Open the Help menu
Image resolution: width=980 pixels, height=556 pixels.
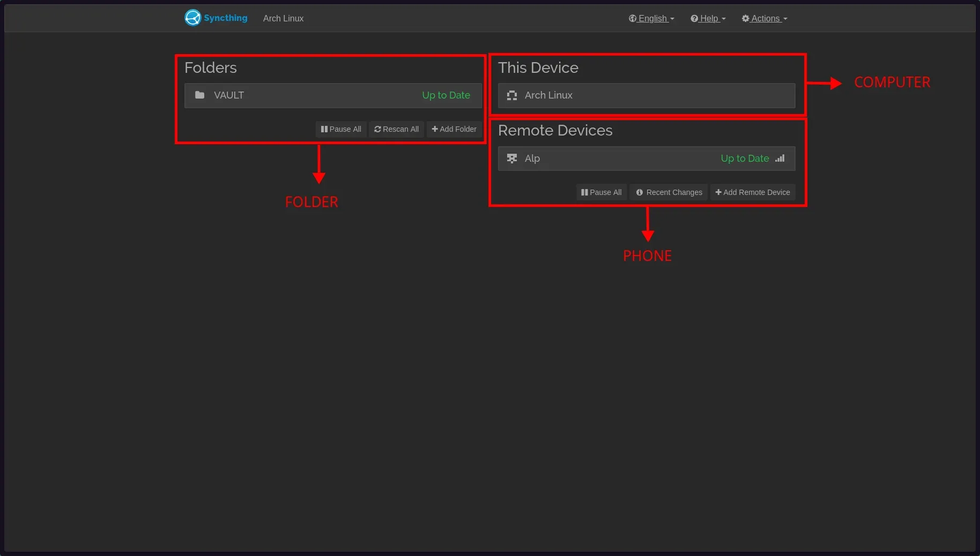pos(708,18)
